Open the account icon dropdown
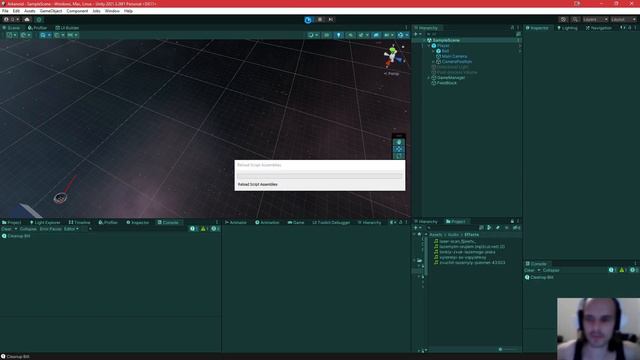 click(11, 20)
